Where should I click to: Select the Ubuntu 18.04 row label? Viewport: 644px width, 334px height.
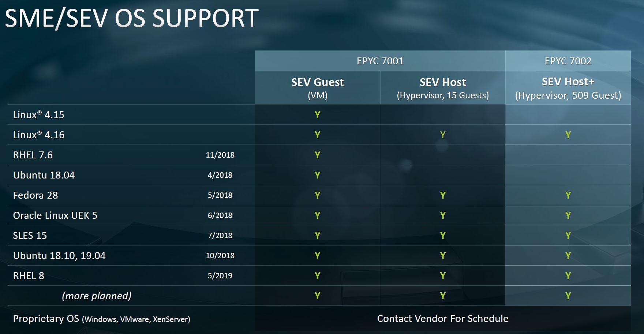(x=44, y=175)
